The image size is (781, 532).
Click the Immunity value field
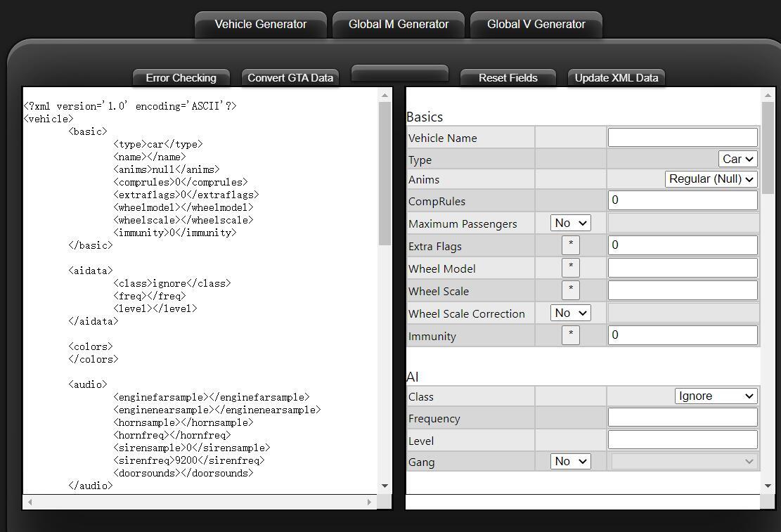click(683, 335)
